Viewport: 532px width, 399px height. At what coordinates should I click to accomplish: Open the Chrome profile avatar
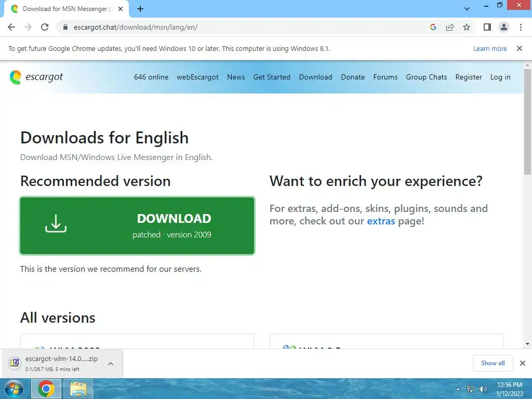(504, 27)
